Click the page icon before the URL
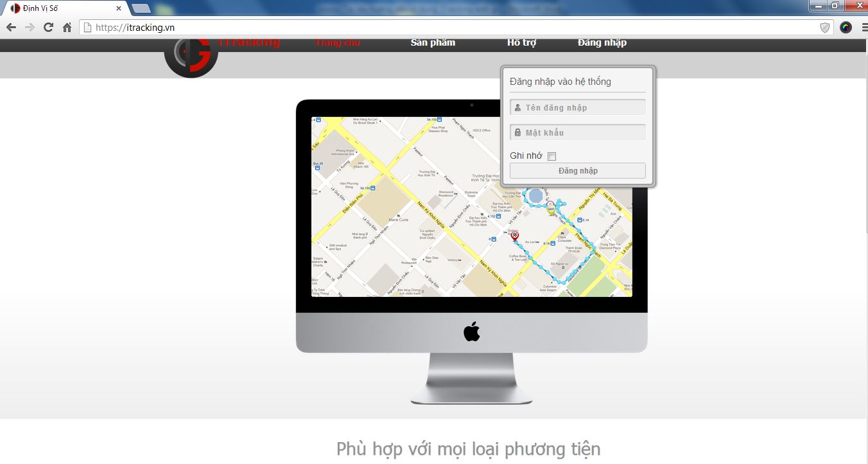 pyautogui.click(x=87, y=28)
